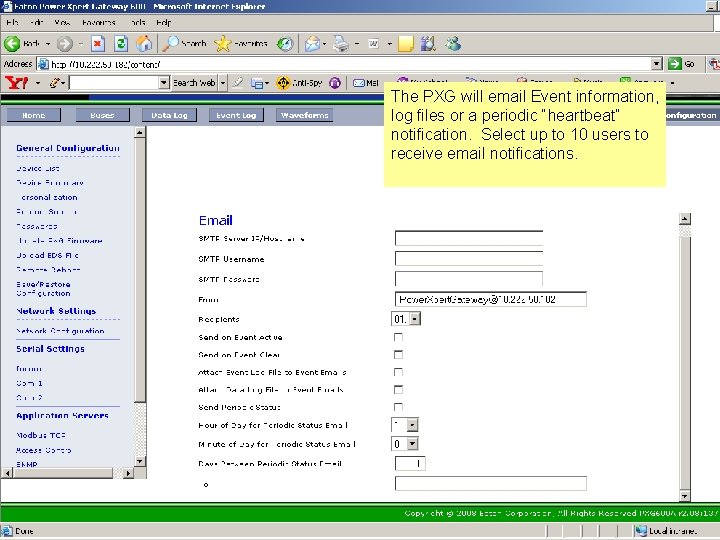Click the Research toolbar icon

(428, 44)
